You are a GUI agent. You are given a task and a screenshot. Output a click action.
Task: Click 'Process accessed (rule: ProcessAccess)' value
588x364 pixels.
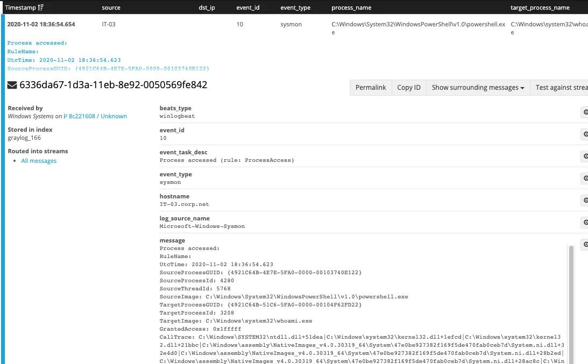coord(226,160)
